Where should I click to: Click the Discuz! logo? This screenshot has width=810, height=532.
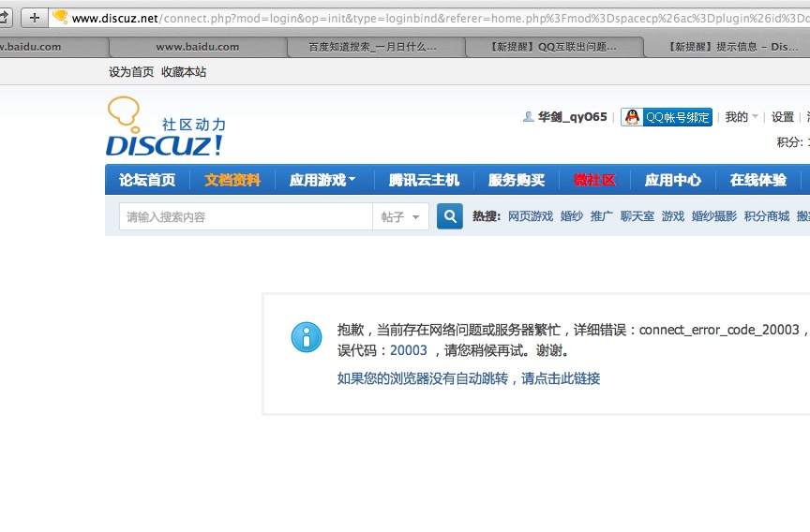[166, 126]
